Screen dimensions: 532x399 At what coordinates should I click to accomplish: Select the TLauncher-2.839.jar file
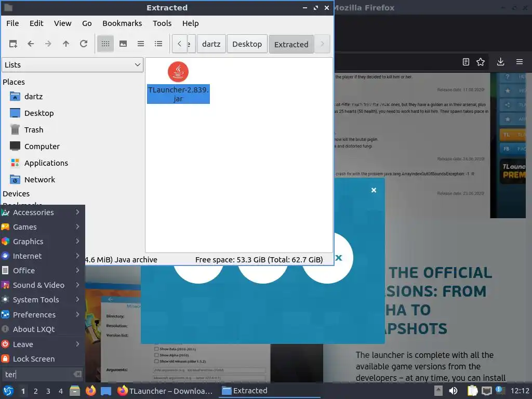tap(178, 83)
